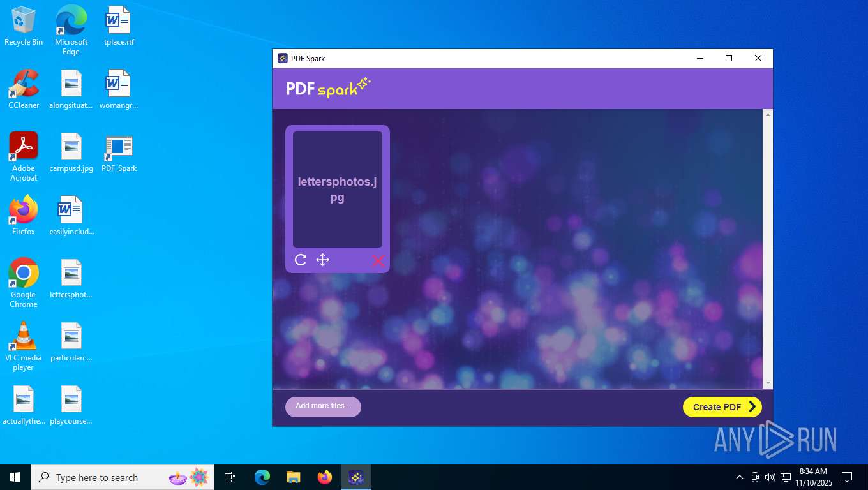Select the easilyinclud... Word document on desktop

(x=71, y=216)
